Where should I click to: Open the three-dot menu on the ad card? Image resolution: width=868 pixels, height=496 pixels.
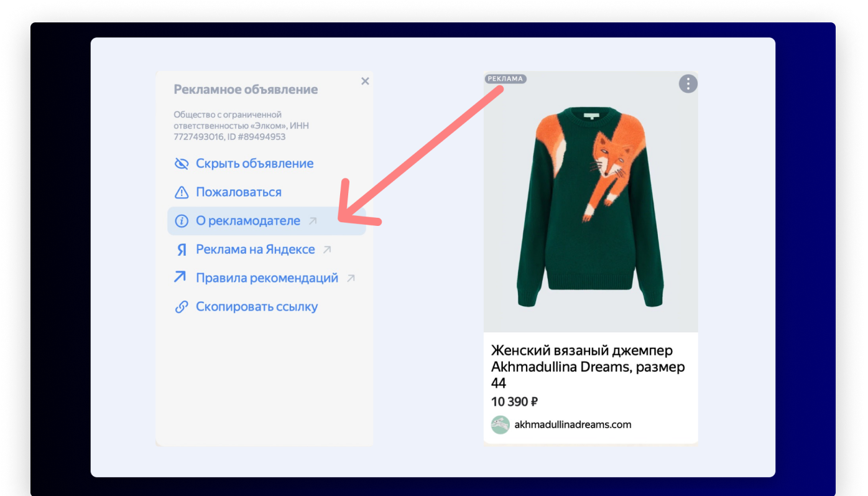pyautogui.click(x=687, y=83)
